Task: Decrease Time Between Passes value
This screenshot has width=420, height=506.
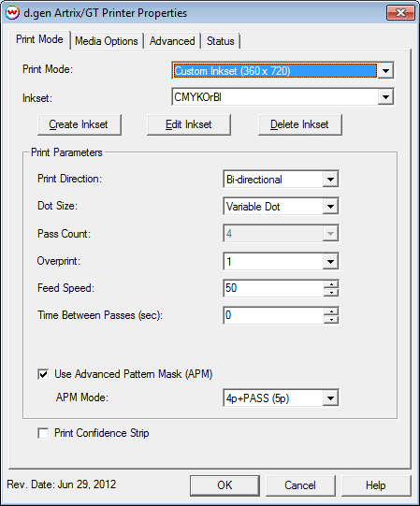Action: pyautogui.click(x=331, y=320)
